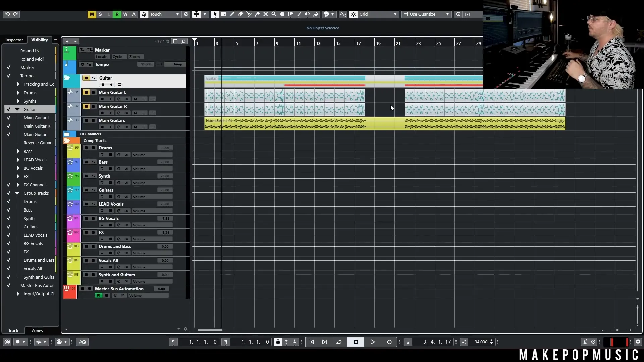This screenshot has width=644, height=362.
Task: Enable record on Main Guitar L track
Action: [x=102, y=99]
